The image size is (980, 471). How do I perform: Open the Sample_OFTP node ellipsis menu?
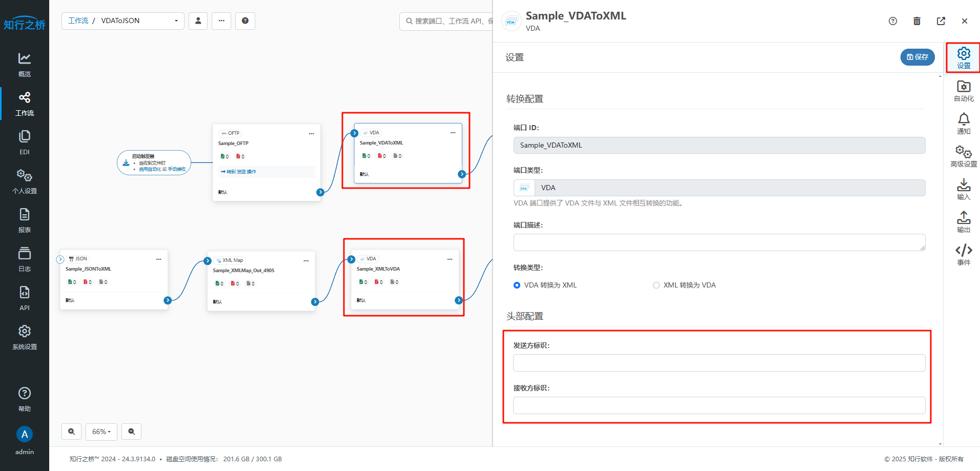pyautogui.click(x=311, y=134)
